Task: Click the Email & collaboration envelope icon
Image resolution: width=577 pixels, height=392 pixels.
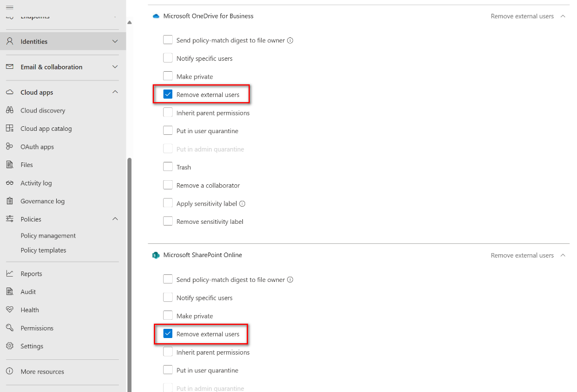Action: pyautogui.click(x=10, y=67)
